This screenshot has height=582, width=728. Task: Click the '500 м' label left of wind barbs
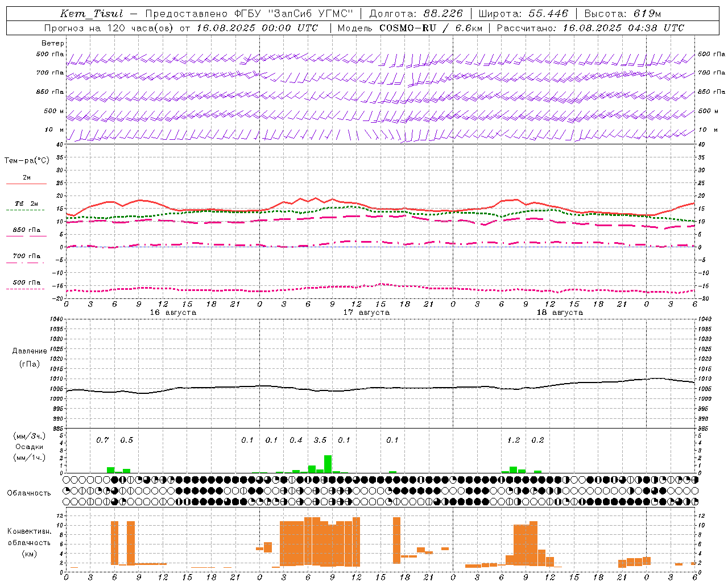(x=54, y=111)
